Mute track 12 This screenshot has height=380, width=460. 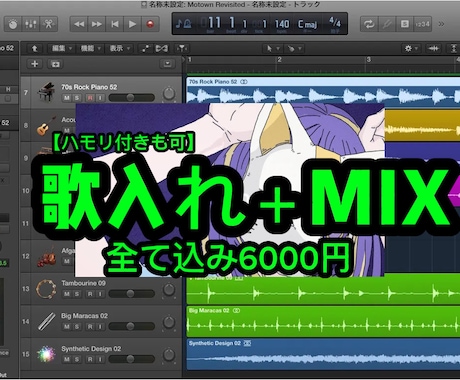(x=67, y=261)
